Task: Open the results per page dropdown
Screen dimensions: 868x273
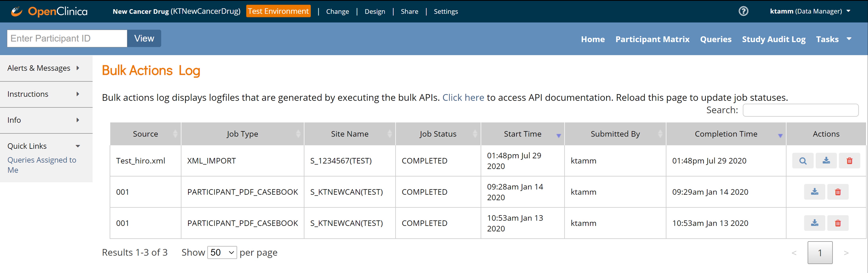Action: pyautogui.click(x=222, y=253)
